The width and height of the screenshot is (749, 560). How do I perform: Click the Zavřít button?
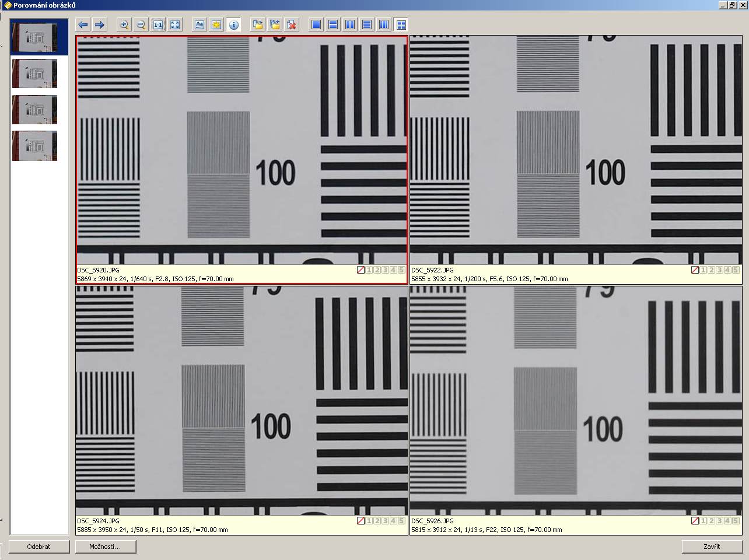pos(712,547)
